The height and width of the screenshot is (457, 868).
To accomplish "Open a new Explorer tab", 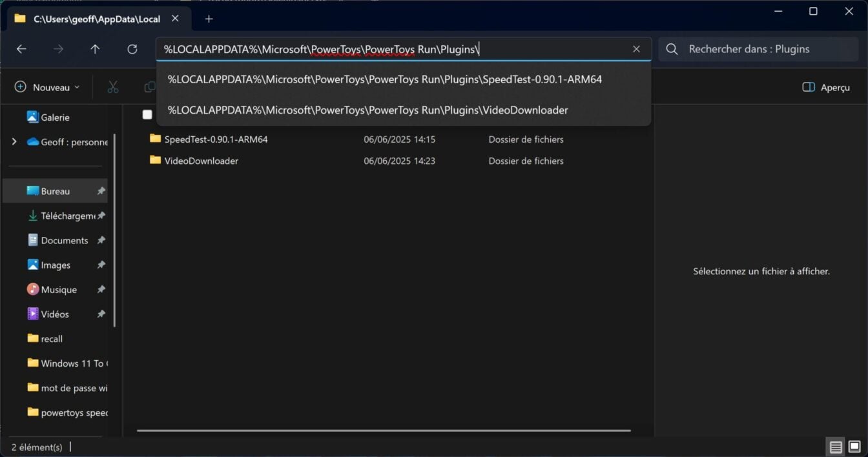I will click(x=209, y=19).
